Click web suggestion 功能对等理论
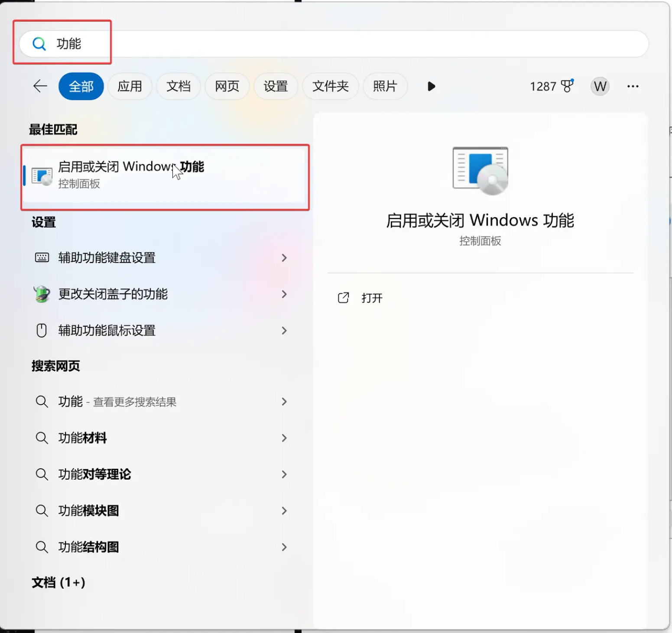 (x=94, y=474)
